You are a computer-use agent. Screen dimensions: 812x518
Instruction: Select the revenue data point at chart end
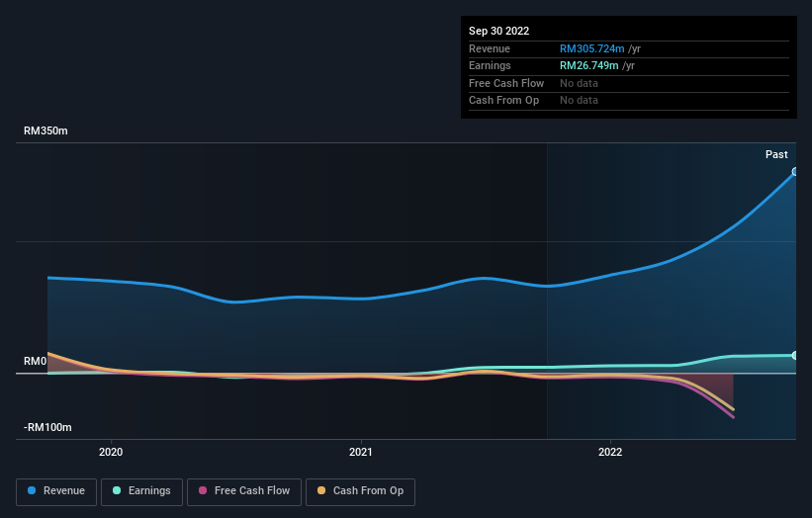[x=795, y=171]
